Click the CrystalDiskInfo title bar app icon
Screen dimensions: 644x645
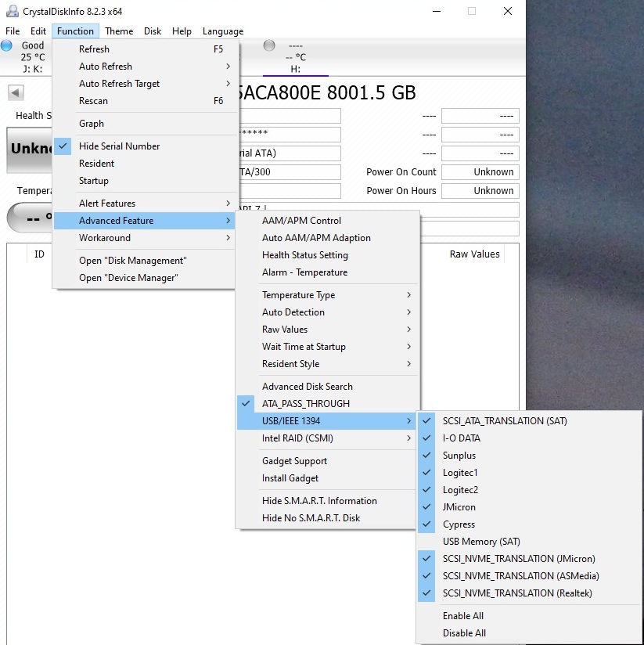coord(13,11)
